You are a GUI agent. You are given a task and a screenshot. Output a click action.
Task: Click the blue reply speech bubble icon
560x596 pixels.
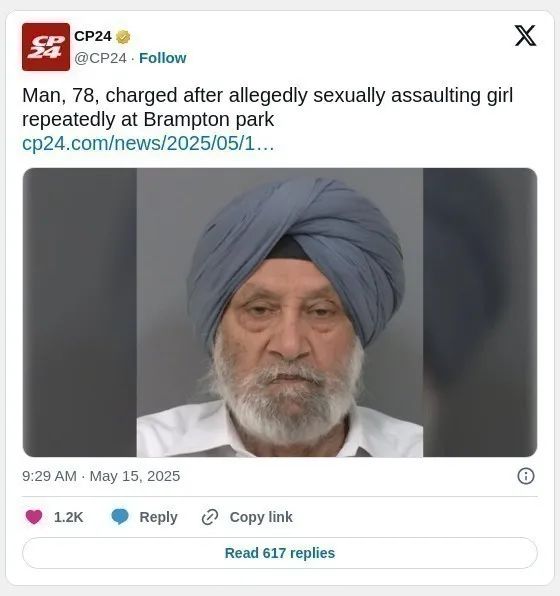tap(120, 517)
